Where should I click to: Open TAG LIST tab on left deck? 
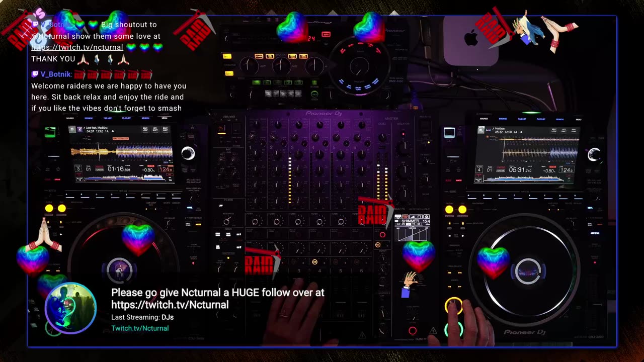[x=108, y=118]
